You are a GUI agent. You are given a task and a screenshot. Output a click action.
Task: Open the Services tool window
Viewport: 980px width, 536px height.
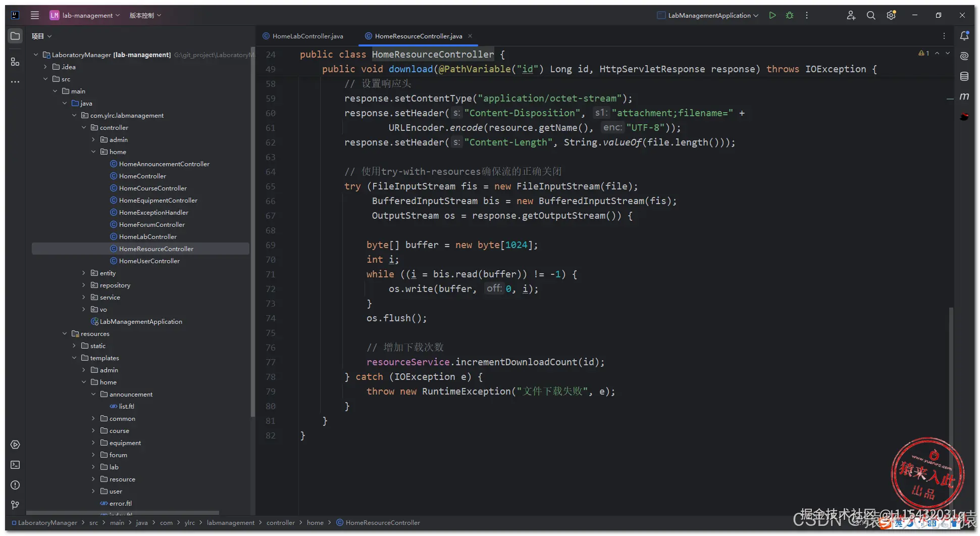pyautogui.click(x=15, y=445)
